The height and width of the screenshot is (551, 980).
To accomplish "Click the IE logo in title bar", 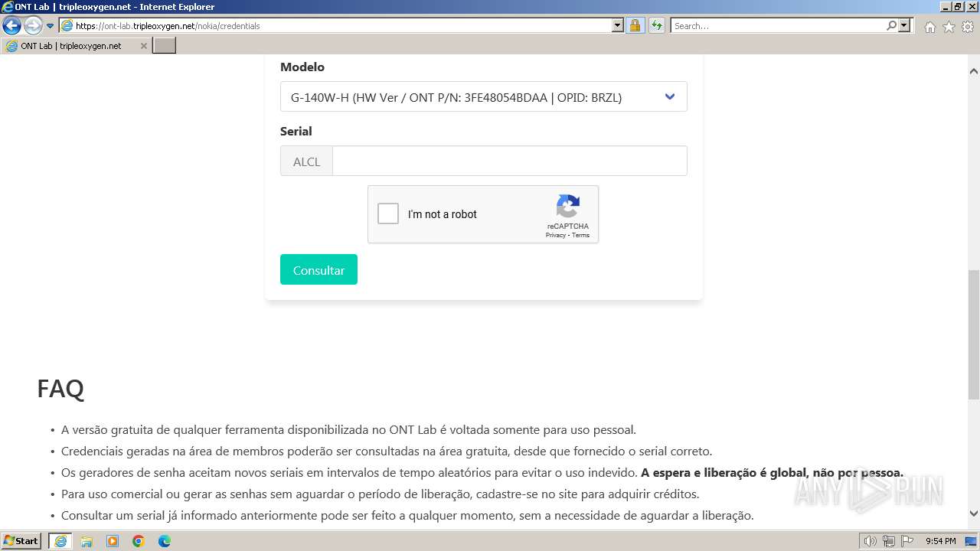I will [x=8, y=7].
